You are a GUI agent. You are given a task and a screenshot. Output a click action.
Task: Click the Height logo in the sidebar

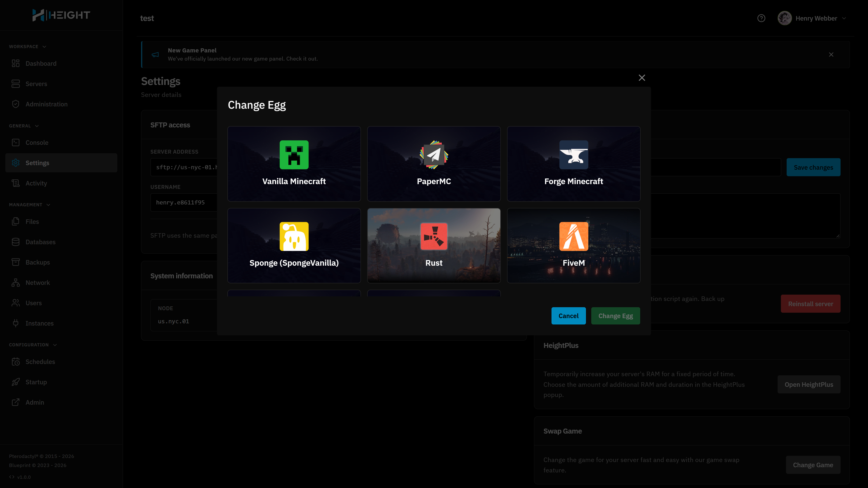point(61,15)
